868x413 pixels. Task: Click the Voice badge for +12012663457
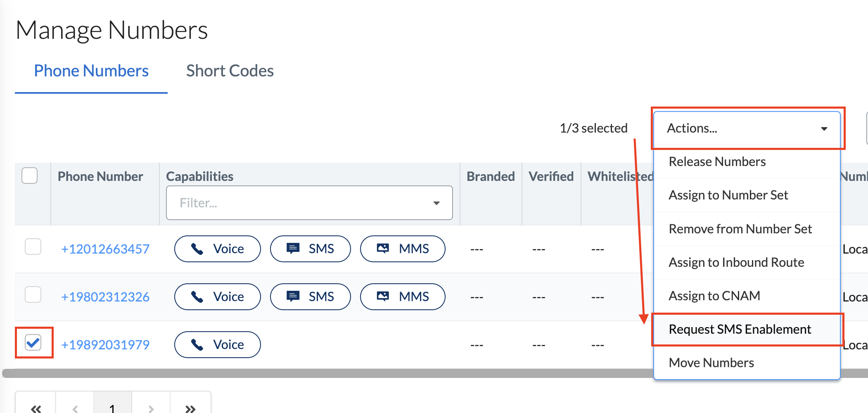(x=217, y=249)
